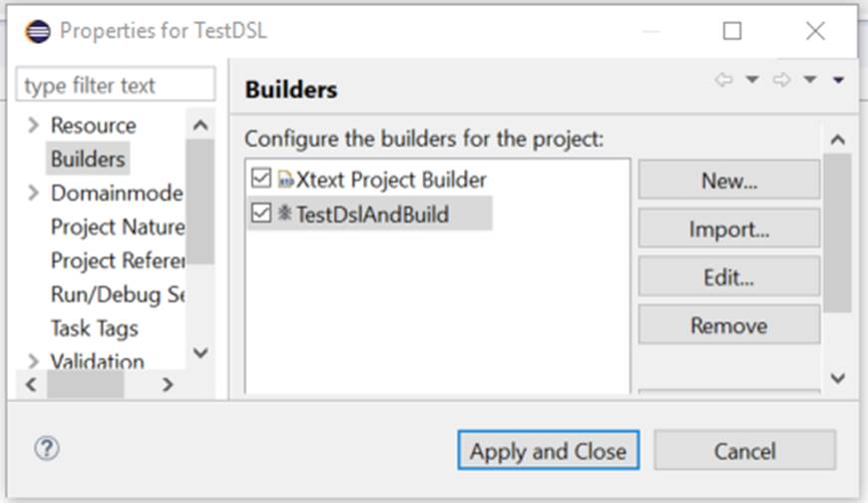Uncheck the TestDslAndBuild builder checkbox

click(261, 214)
